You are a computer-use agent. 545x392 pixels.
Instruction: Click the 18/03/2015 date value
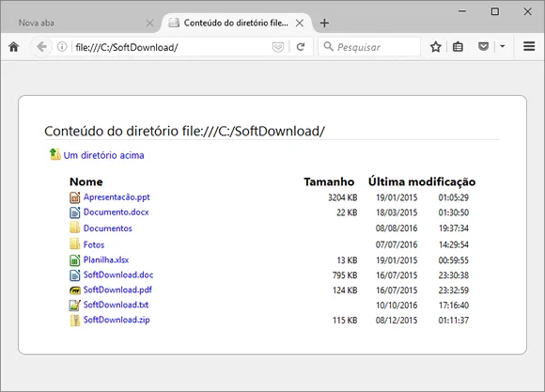[397, 212]
